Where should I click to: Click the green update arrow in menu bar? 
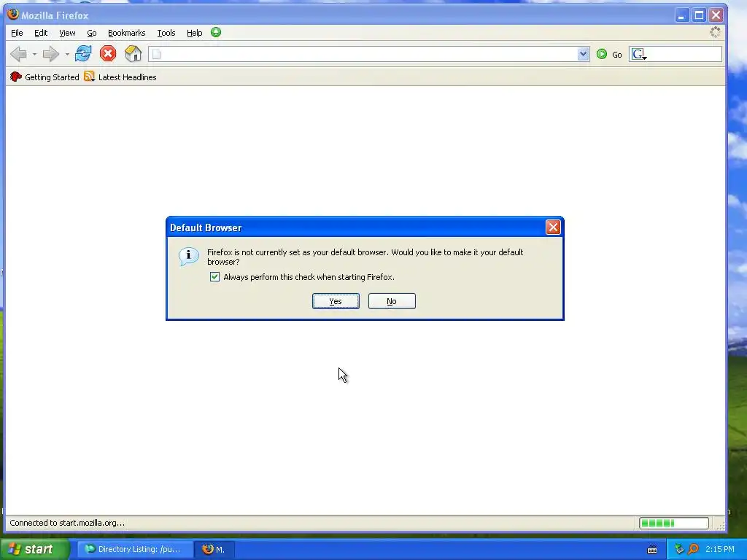(216, 32)
